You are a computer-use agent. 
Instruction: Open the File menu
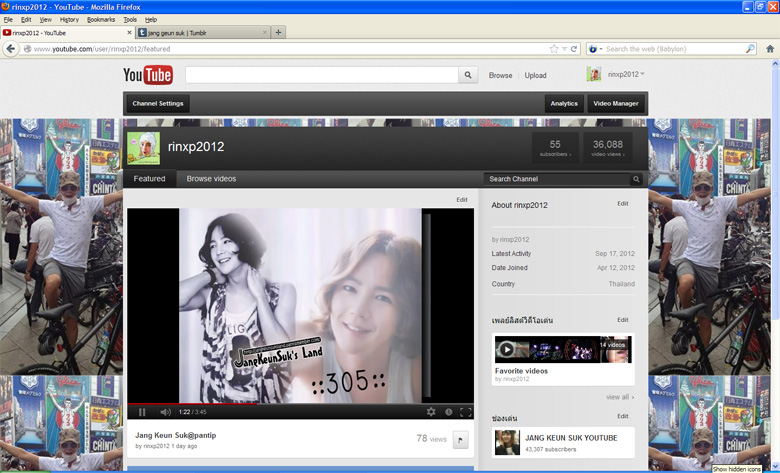click(8, 20)
